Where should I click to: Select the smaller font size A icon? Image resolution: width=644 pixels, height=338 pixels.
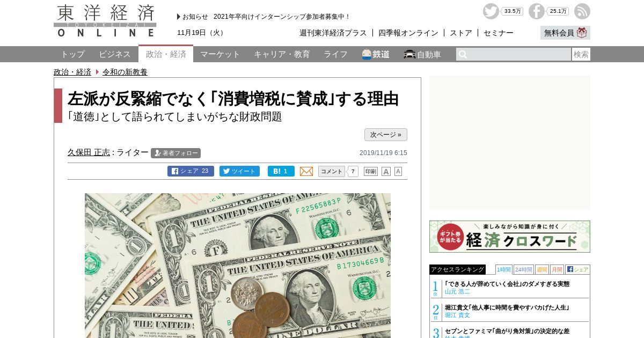(398, 171)
